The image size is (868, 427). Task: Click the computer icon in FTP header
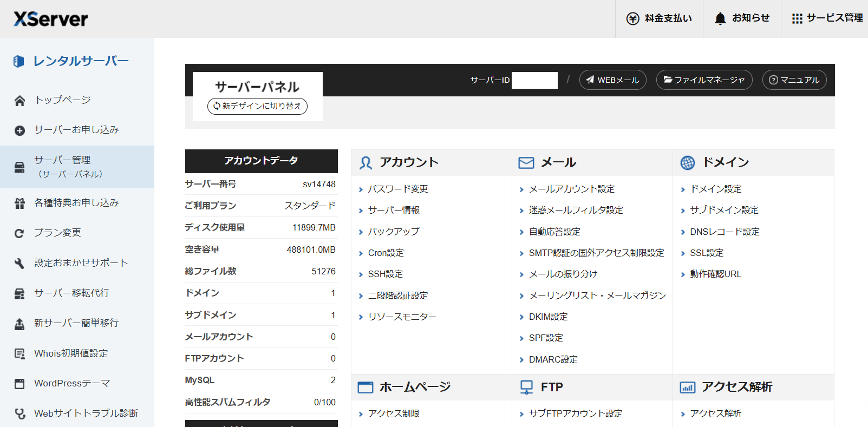[x=526, y=387]
